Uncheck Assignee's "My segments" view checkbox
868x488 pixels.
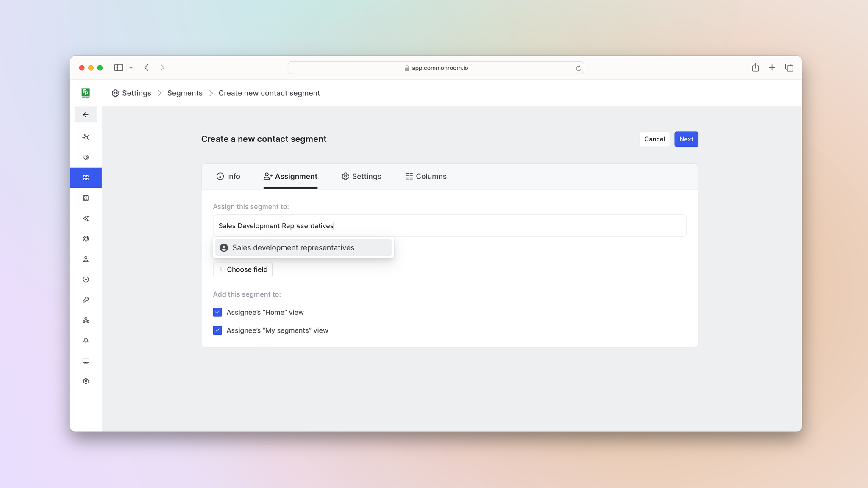coord(217,330)
